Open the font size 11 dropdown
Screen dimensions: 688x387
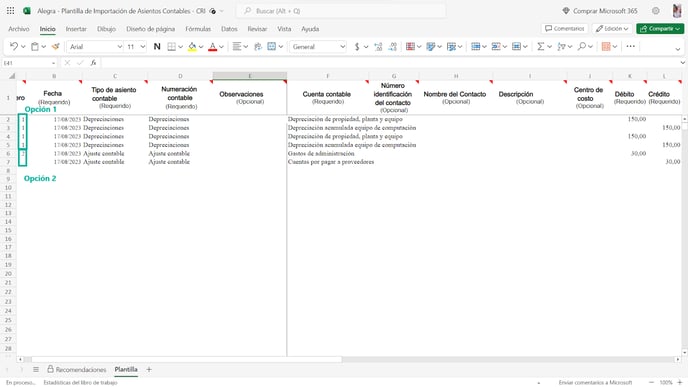pyautogui.click(x=136, y=47)
